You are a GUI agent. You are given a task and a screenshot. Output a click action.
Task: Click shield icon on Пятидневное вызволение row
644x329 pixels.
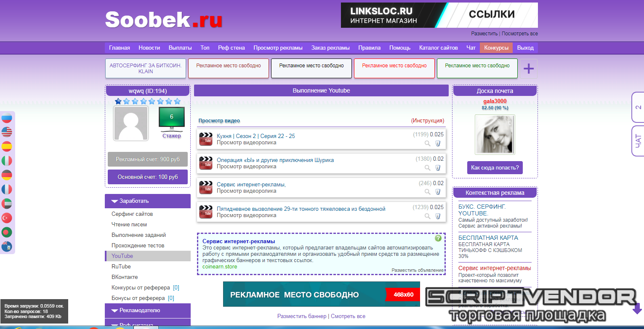click(438, 216)
